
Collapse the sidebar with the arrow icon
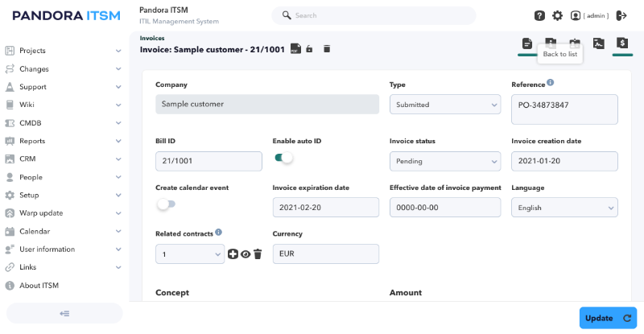pyautogui.click(x=64, y=313)
